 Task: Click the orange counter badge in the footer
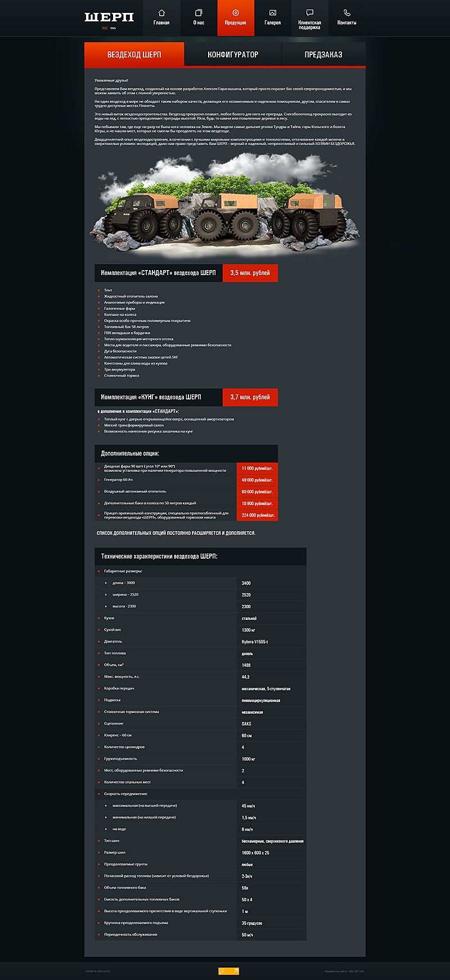228,970
